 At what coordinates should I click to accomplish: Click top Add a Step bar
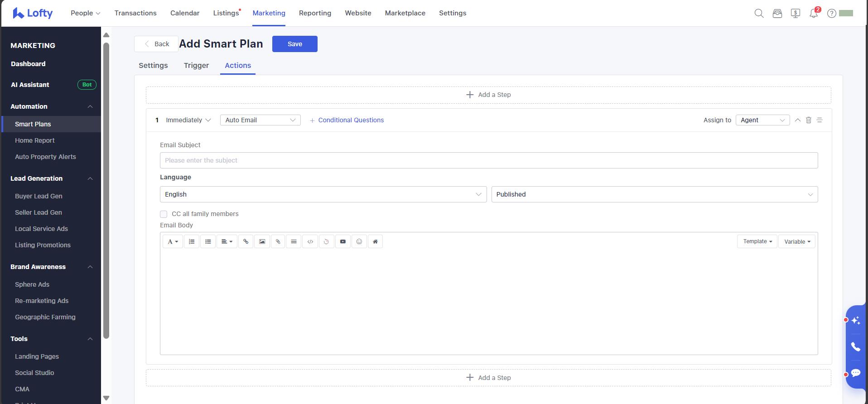(x=488, y=95)
